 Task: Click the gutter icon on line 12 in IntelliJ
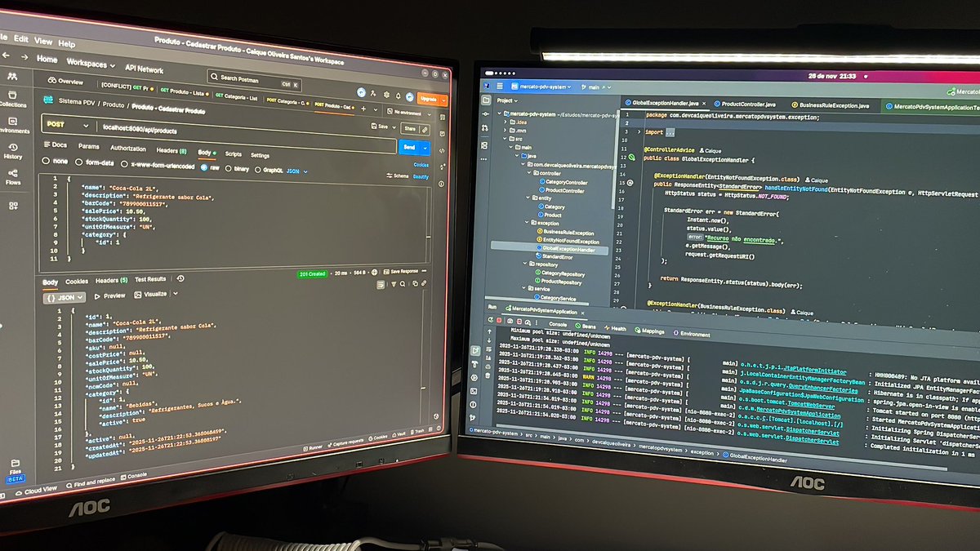[x=632, y=156]
